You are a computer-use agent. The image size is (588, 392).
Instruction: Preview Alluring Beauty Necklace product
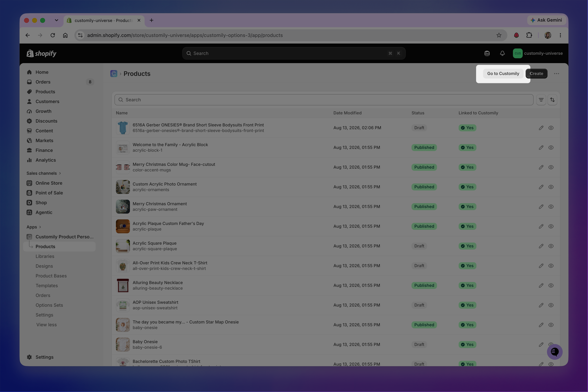551,285
